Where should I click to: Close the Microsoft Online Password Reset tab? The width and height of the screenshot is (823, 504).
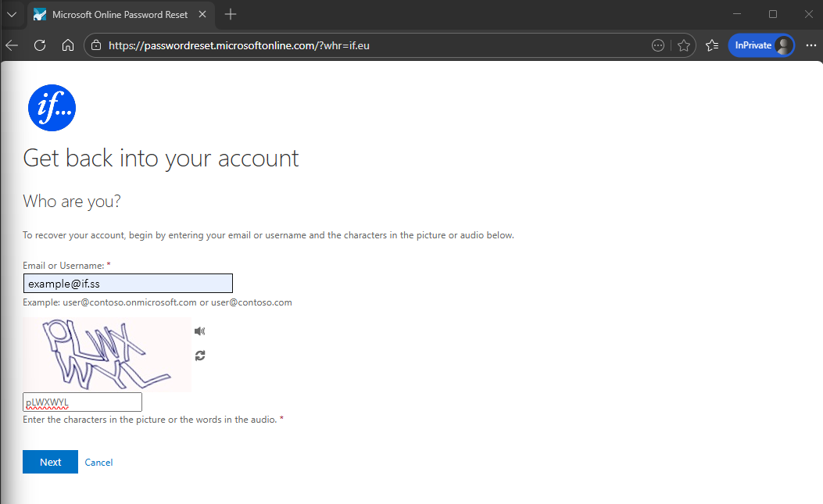pyautogui.click(x=202, y=14)
